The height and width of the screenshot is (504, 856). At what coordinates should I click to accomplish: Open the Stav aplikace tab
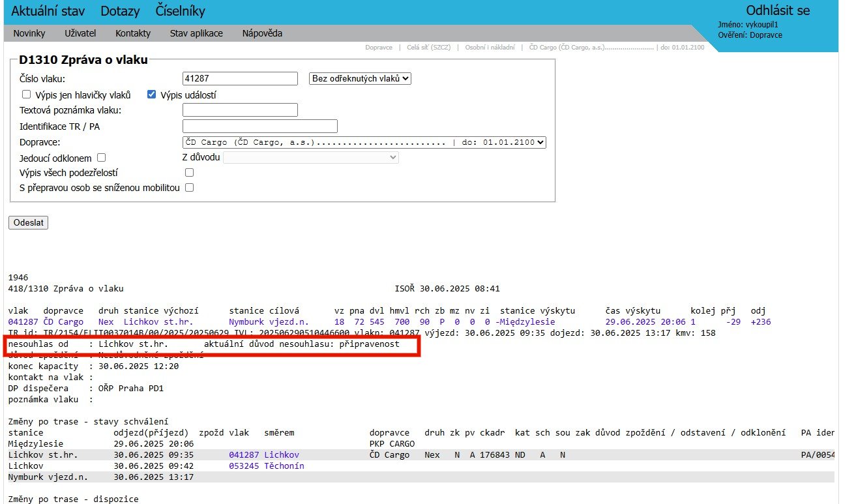click(196, 33)
